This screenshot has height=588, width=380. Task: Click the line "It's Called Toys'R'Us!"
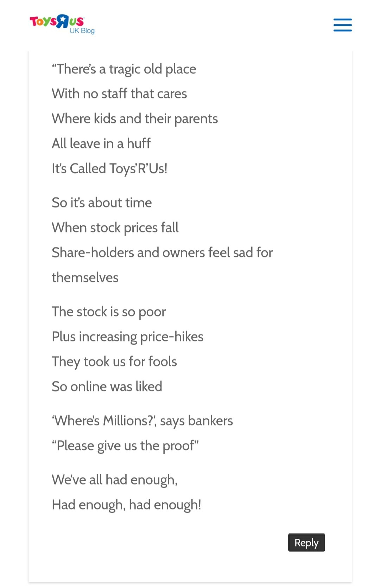click(109, 168)
